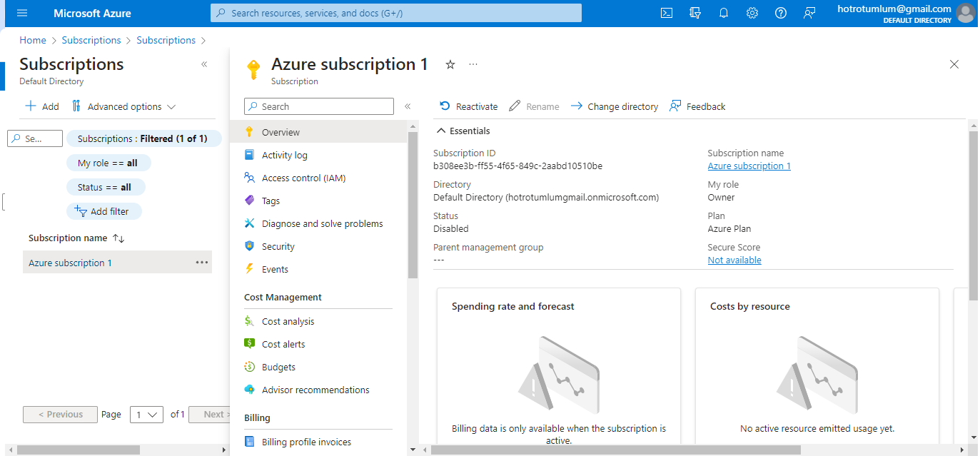Click the content horizontal scrollbar
This screenshot has width=980, height=456.
(x=616, y=450)
